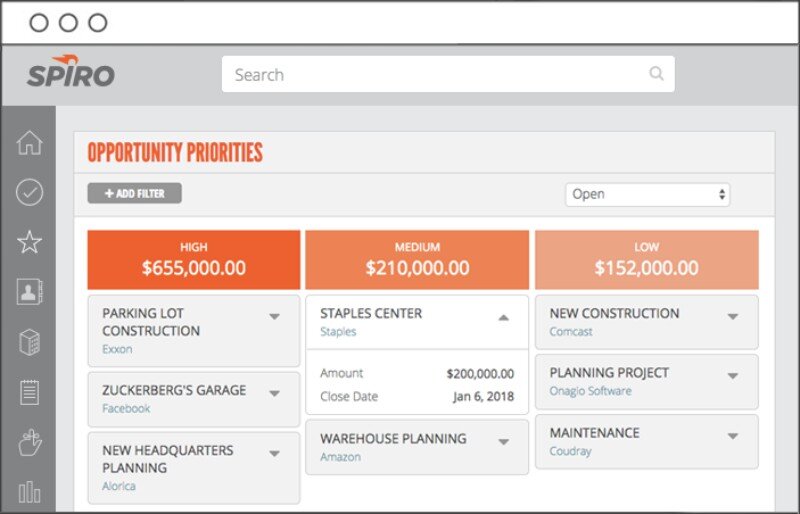Click the search magnifier icon
The width and height of the screenshot is (800, 514).
point(656,74)
